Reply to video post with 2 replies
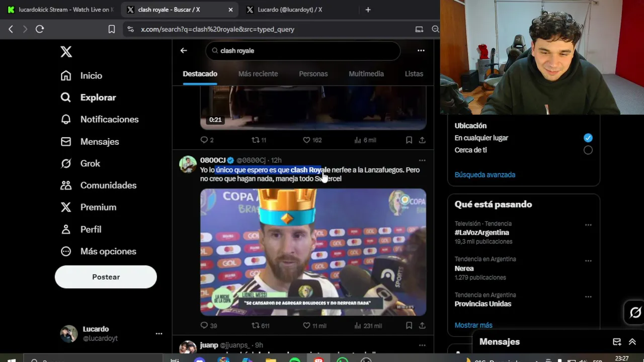The width and height of the screenshot is (644, 362). [207, 140]
